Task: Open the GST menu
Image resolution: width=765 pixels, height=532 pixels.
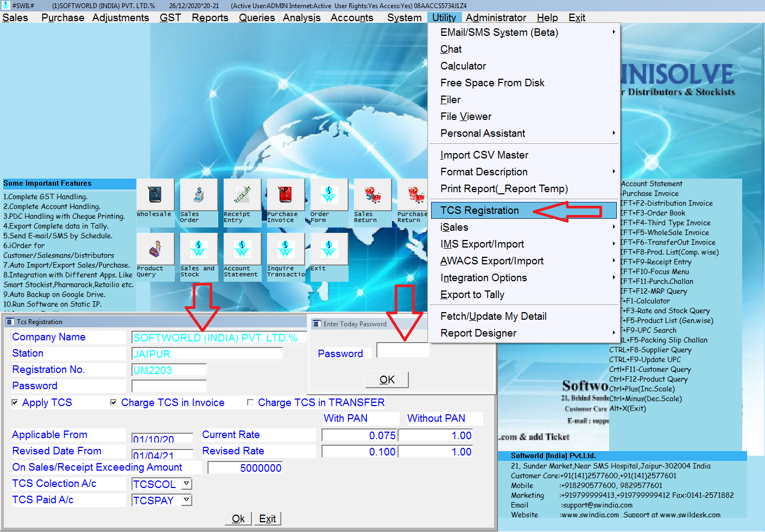Action: (170, 17)
